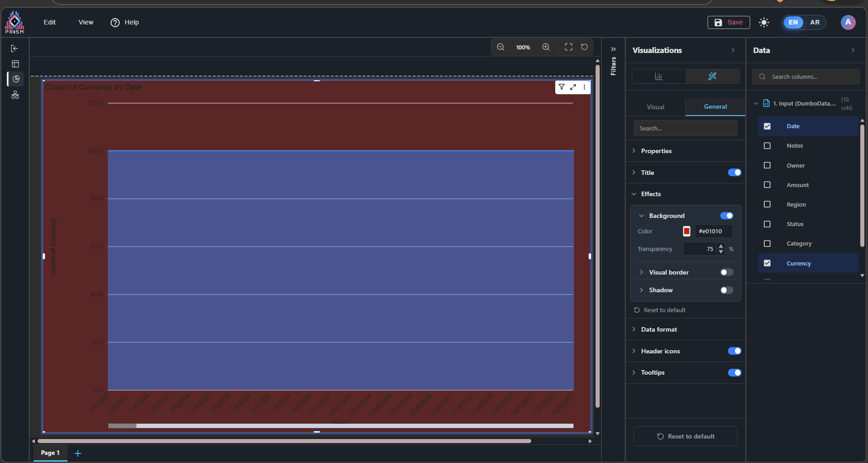Open the red background color swatch
The image size is (868, 463).
click(x=687, y=231)
